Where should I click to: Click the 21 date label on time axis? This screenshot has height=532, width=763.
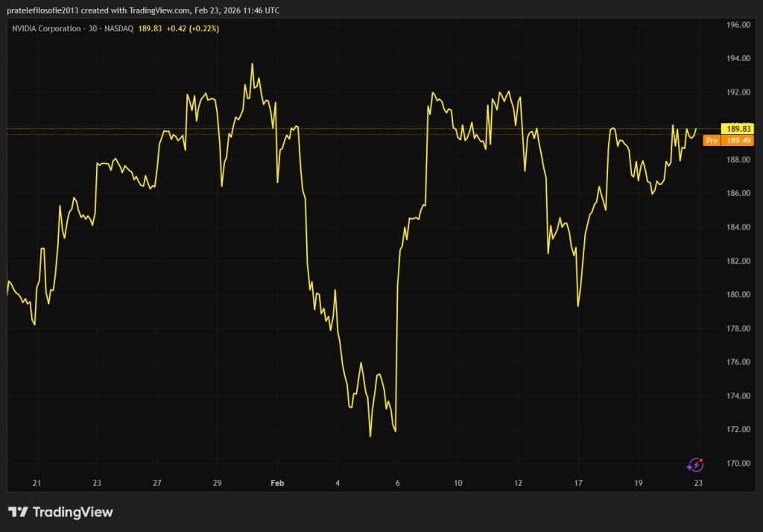pos(37,483)
